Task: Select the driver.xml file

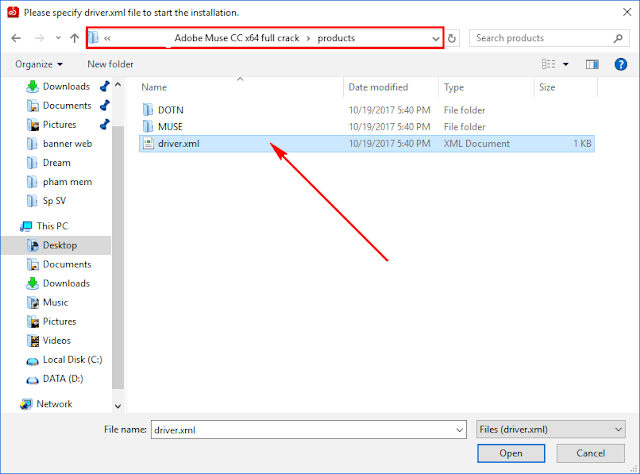Action: (367, 144)
